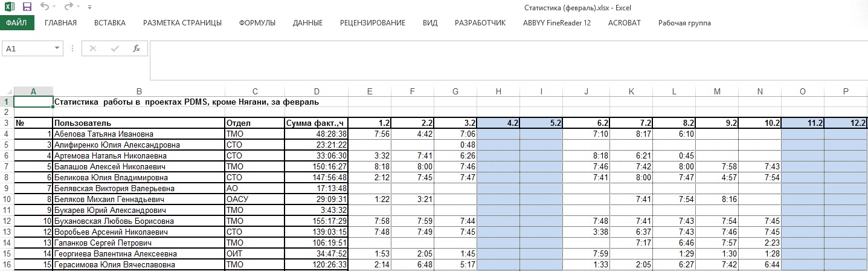The height and width of the screenshot is (271, 868).
Task: Open Insert Function with the fx icon
Action: [137, 48]
